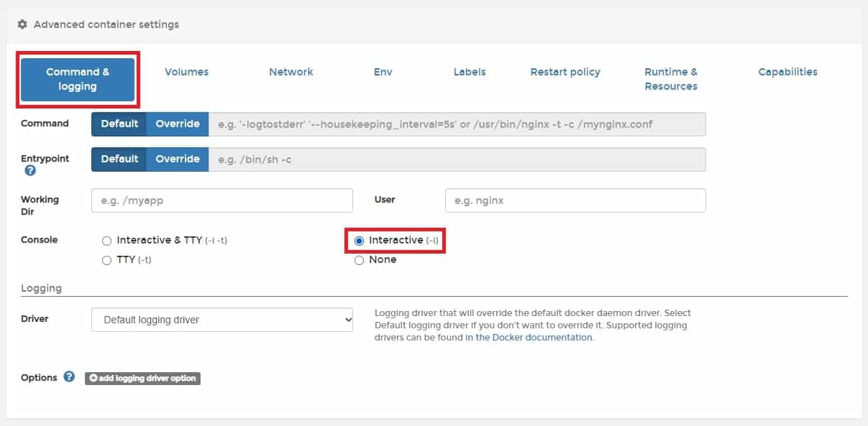Click Override button for Command

[x=178, y=124]
